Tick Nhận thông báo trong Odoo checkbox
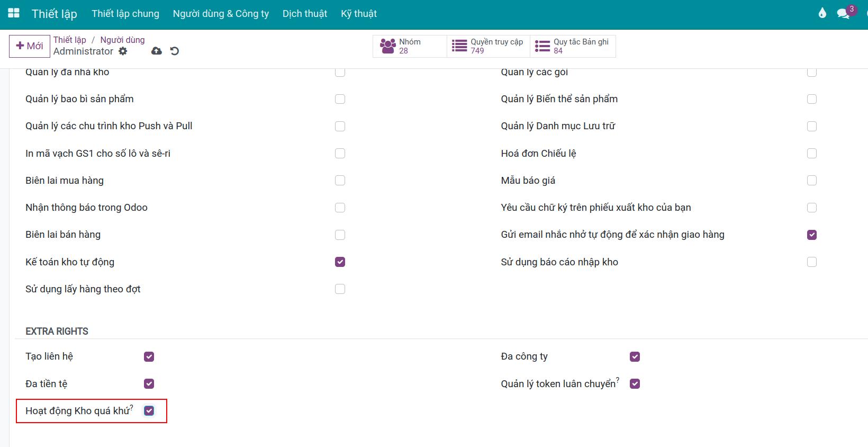This screenshot has height=447, width=868. 340,208
